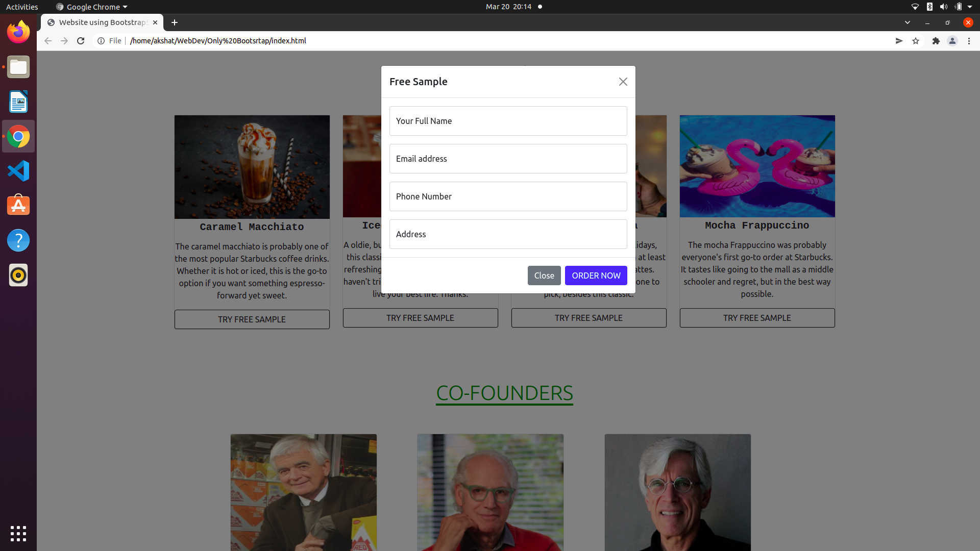The height and width of the screenshot is (551, 980).
Task: Open Ubuntu Software from the dock
Action: pyautogui.click(x=18, y=206)
